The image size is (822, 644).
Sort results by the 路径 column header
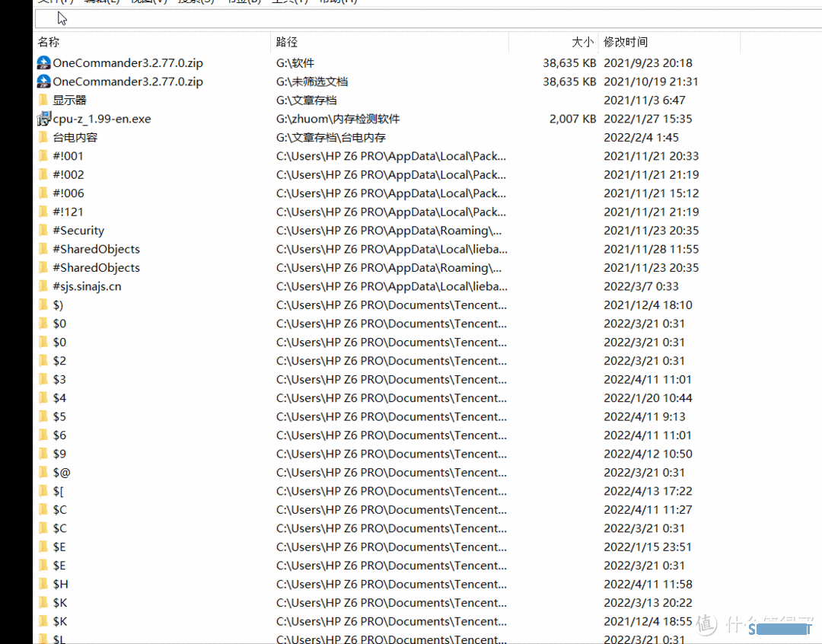(x=287, y=43)
